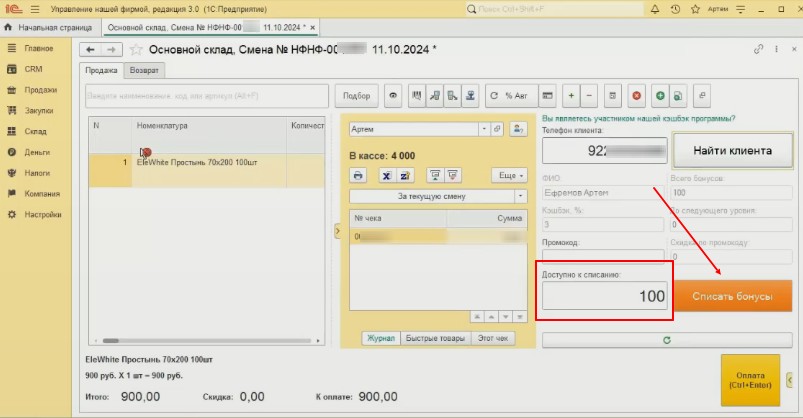Click the product table horizontal scrollbar
Screen dimensions: 803x418
click(206, 341)
